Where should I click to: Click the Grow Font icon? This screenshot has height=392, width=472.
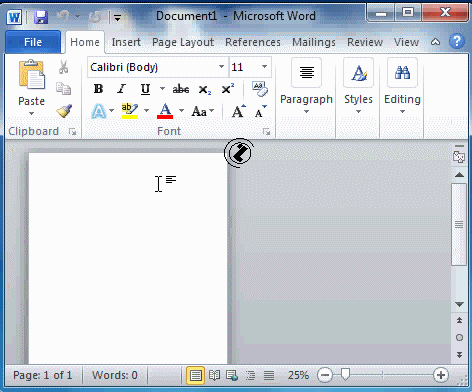coord(238,111)
